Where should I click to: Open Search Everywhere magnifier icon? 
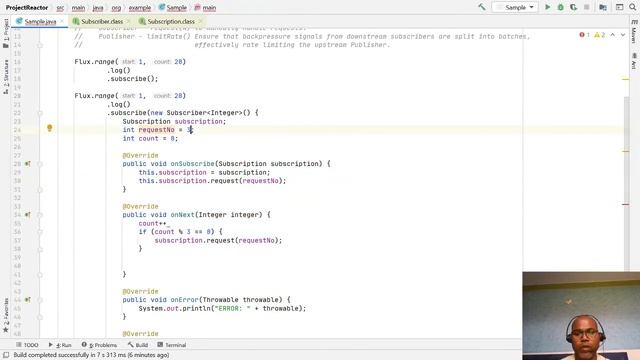pyautogui.click(x=632, y=7)
